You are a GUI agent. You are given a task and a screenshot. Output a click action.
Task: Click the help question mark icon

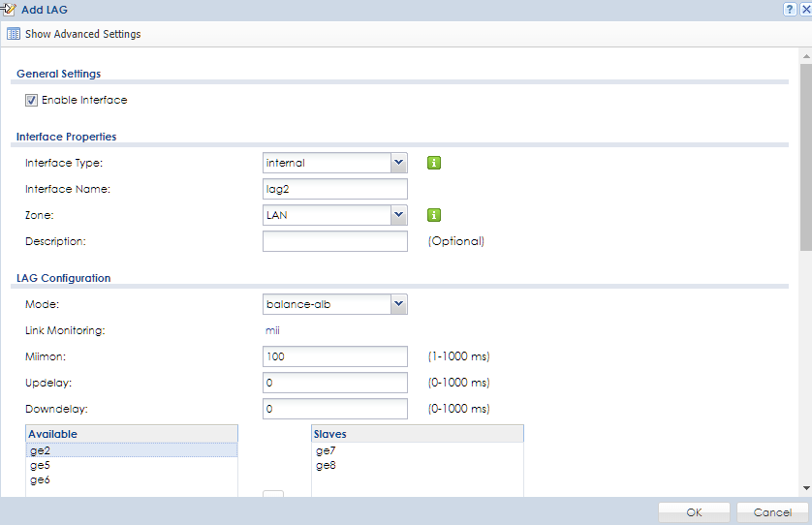point(791,9)
